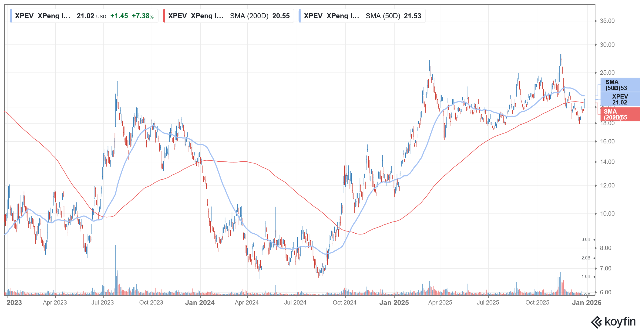Toggle visibility of the SMA (200D) overlay
The width and height of the screenshot is (644, 333).
[x=164, y=16]
